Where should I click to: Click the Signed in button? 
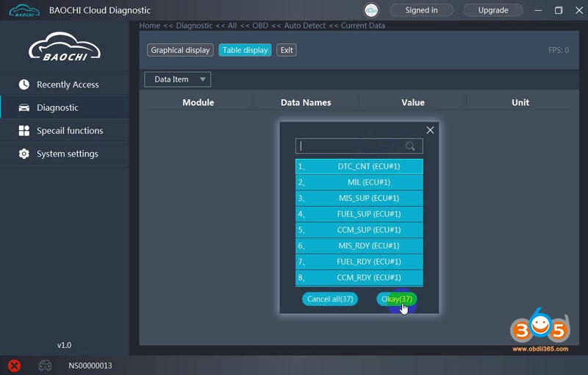pos(421,10)
